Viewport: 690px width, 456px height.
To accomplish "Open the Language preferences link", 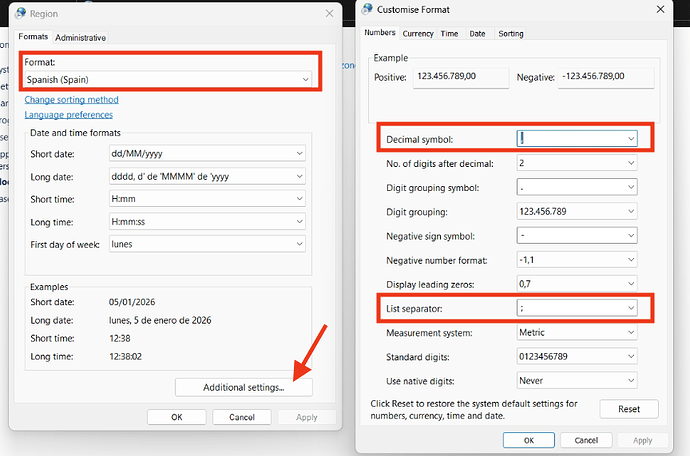I will tap(68, 115).
